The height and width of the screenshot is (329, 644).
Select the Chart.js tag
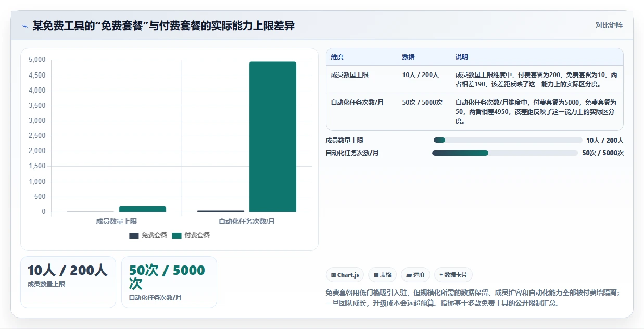tap(345, 275)
